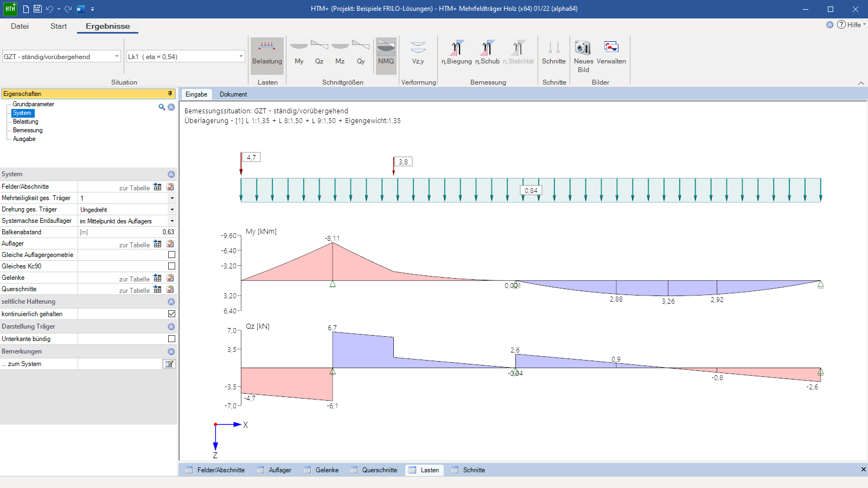Collapse the seitliche Halterung section
Screen dimensions: 868x488
coord(171,302)
